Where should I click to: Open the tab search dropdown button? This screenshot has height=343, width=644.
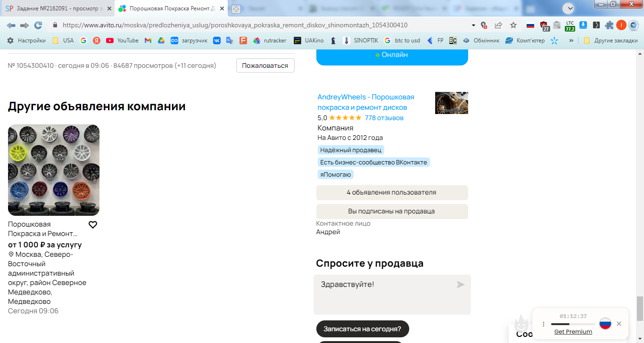pos(569,8)
